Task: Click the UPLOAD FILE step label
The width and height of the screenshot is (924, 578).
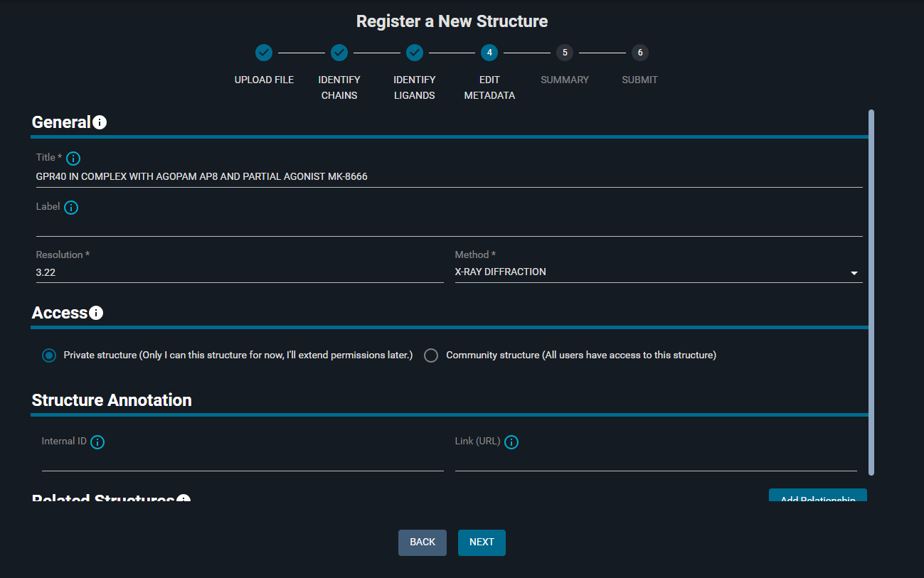Action: click(x=264, y=80)
